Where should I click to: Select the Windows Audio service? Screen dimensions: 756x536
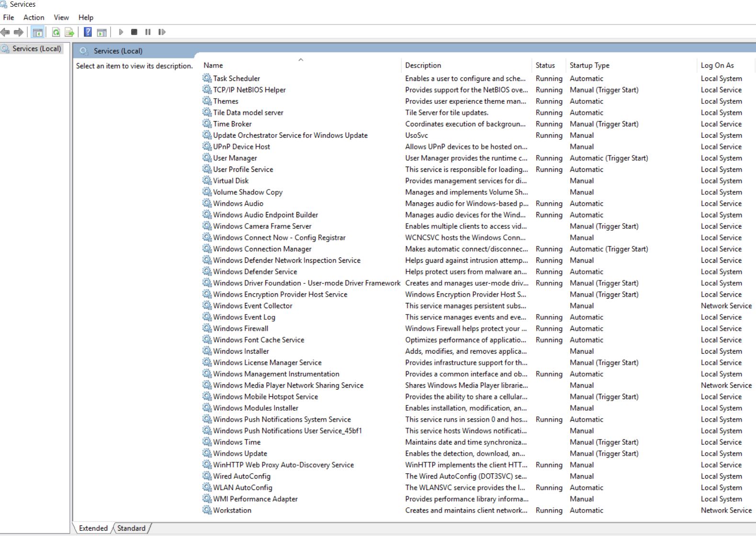pyautogui.click(x=238, y=203)
